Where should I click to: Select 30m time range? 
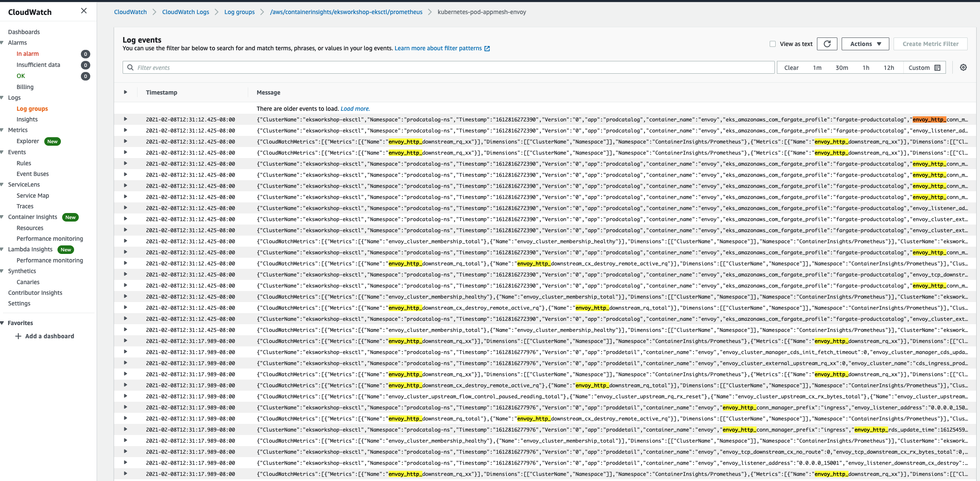tap(842, 68)
